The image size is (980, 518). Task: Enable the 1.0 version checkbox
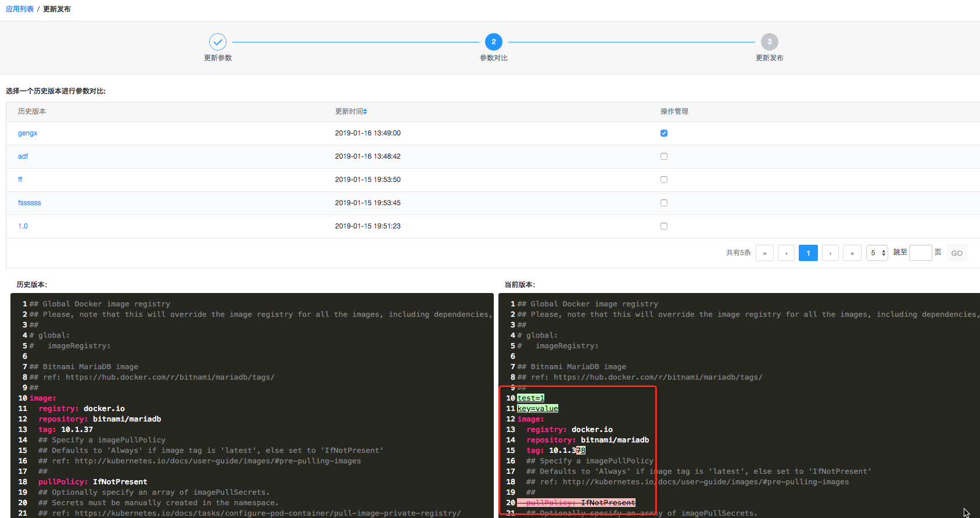[664, 226]
